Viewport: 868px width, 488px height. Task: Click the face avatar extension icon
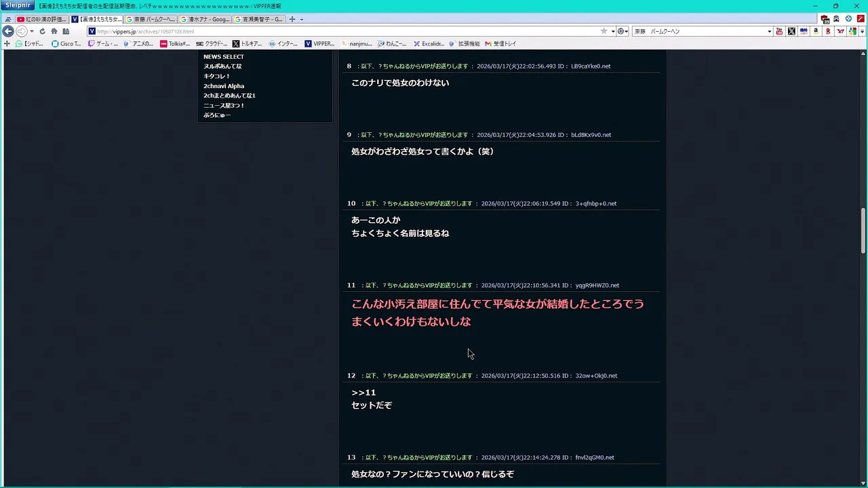click(836, 19)
